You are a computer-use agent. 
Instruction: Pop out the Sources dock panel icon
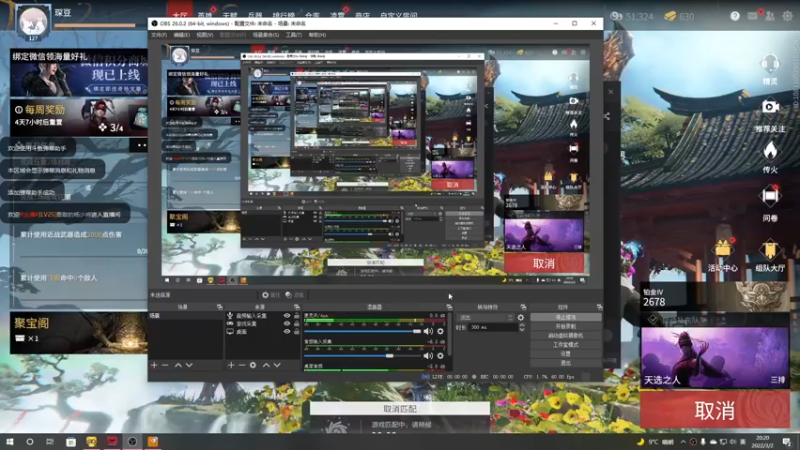(296, 307)
